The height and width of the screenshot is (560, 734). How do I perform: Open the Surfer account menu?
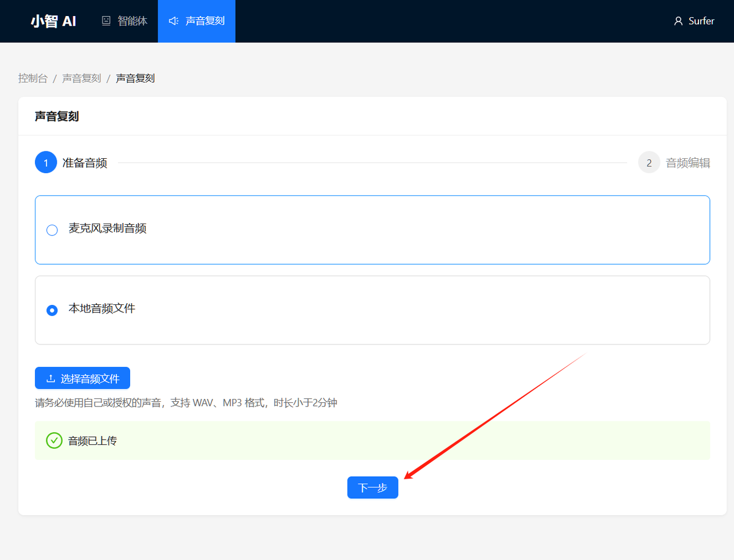701,21
